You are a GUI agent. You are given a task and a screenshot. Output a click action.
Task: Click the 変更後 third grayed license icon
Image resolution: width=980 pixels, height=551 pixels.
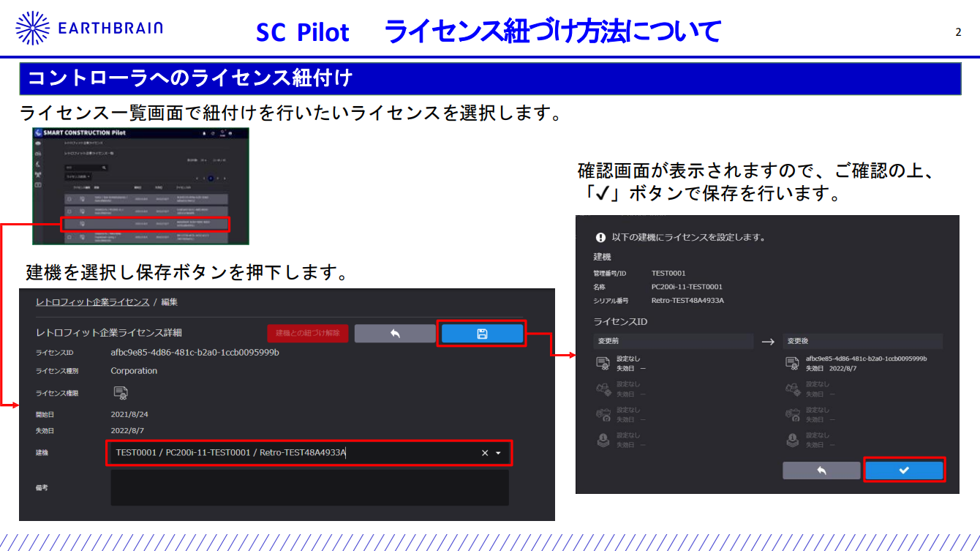(x=793, y=414)
